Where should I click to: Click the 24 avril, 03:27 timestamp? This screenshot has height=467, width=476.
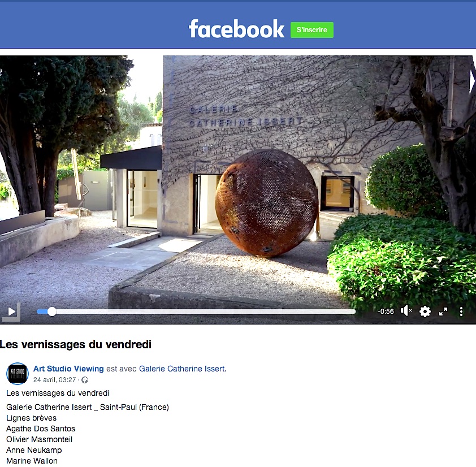point(54,380)
